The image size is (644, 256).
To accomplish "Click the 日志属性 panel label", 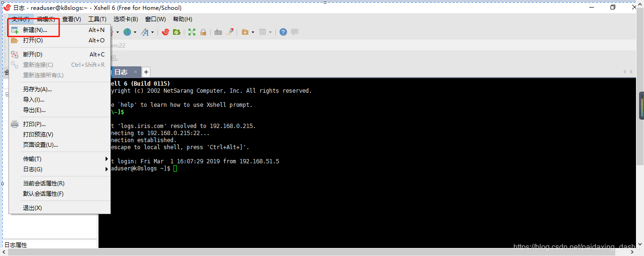I will pos(16,245).
